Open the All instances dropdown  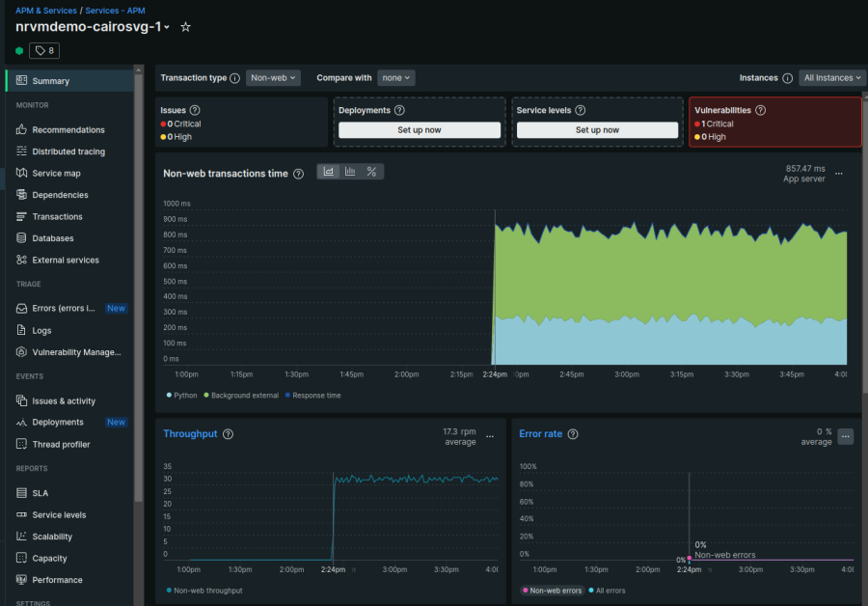(x=832, y=78)
